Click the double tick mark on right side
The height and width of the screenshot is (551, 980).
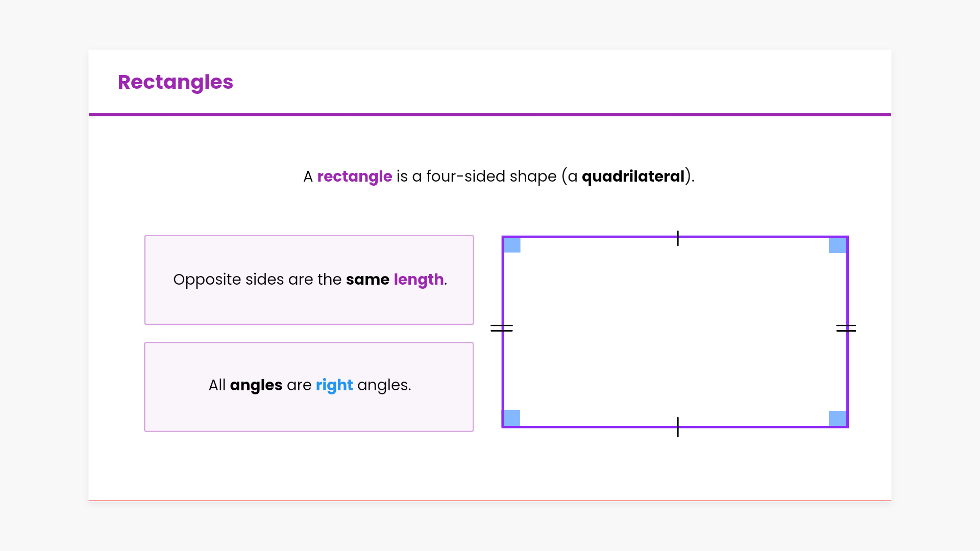(846, 328)
